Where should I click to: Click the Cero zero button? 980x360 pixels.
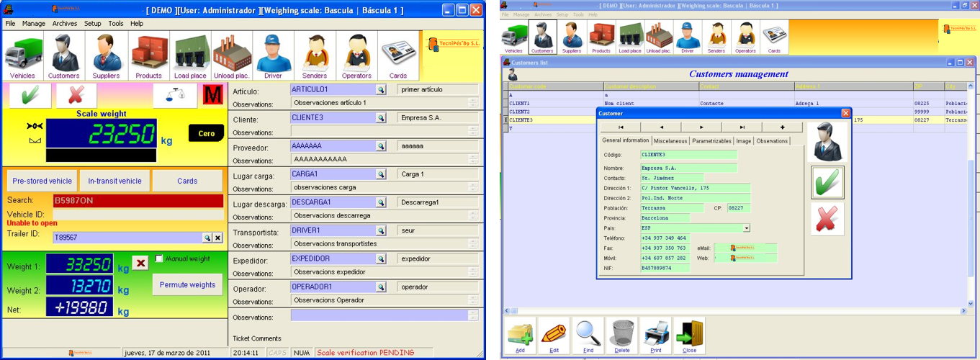[x=207, y=133]
